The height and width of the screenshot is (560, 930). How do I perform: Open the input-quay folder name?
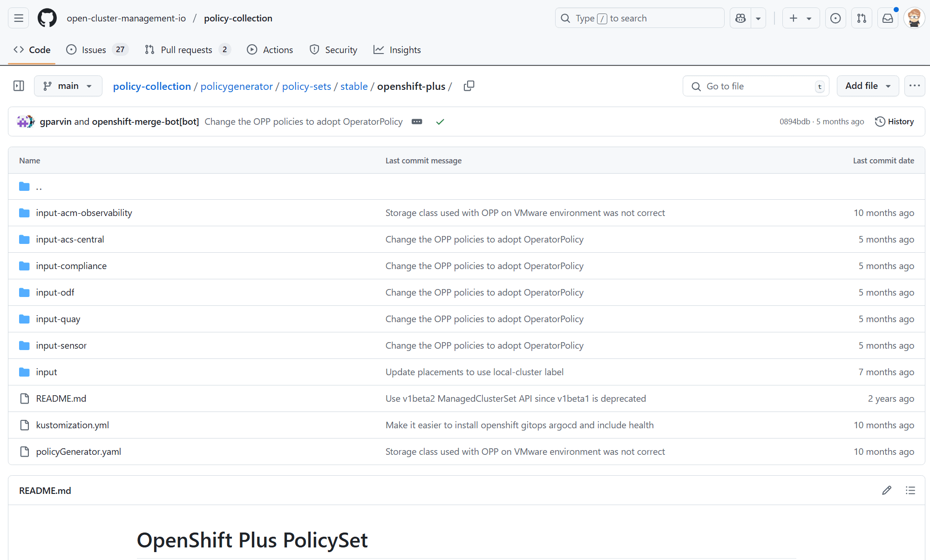coord(58,319)
